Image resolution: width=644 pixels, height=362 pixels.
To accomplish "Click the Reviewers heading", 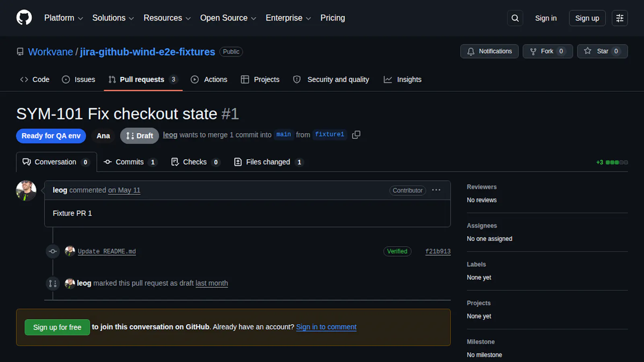I will click(482, 187).
